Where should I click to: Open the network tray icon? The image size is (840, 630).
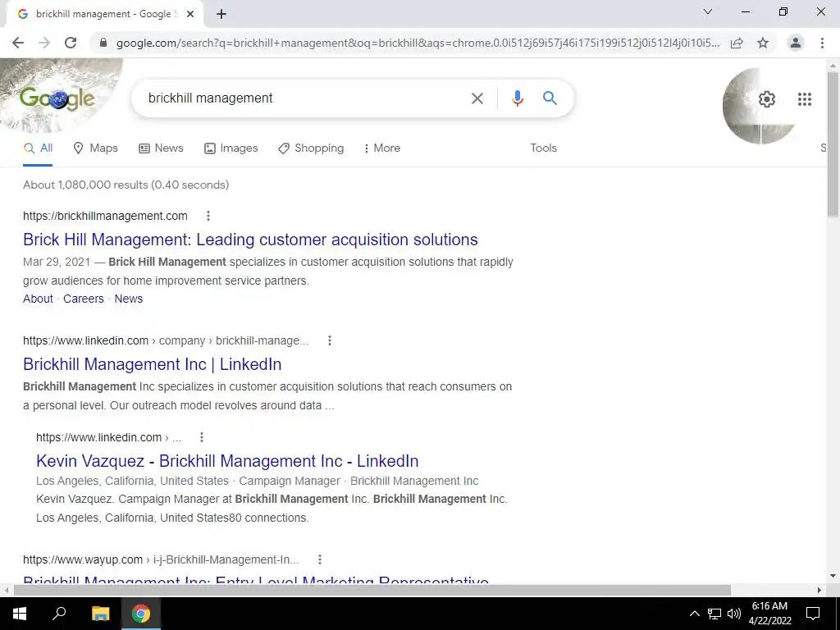(714, 614)
